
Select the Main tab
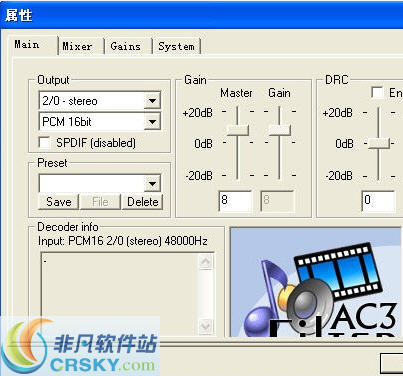(27, 45)
